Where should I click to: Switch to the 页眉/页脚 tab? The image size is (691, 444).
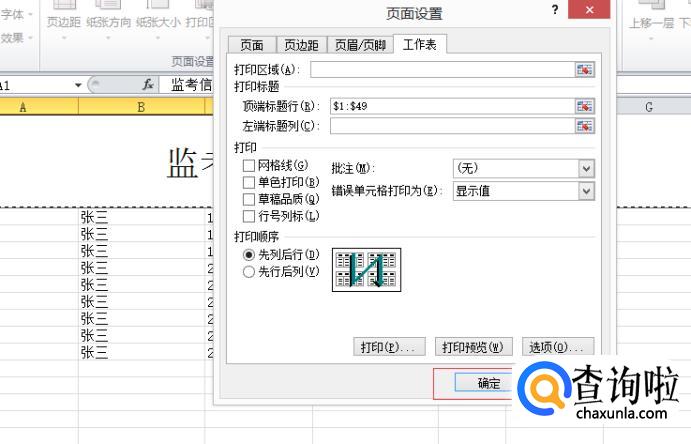[359, 45]
